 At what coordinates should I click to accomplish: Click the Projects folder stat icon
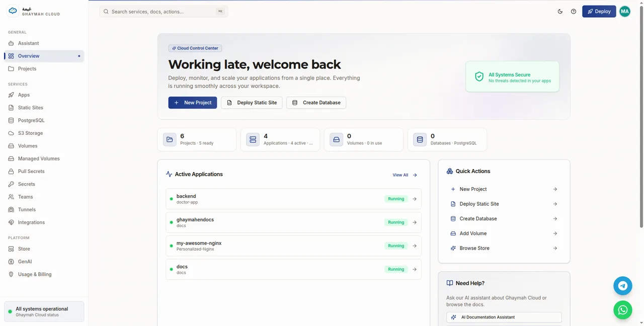tap(170, 139)
